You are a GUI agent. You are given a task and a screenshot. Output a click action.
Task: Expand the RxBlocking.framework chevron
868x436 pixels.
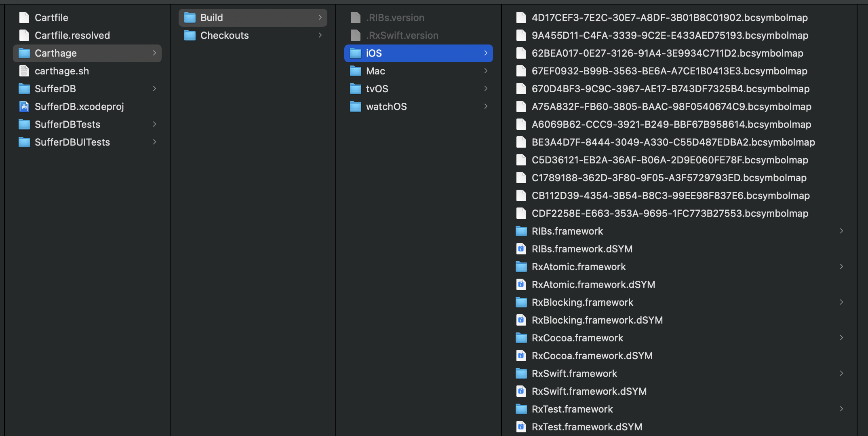841,302
